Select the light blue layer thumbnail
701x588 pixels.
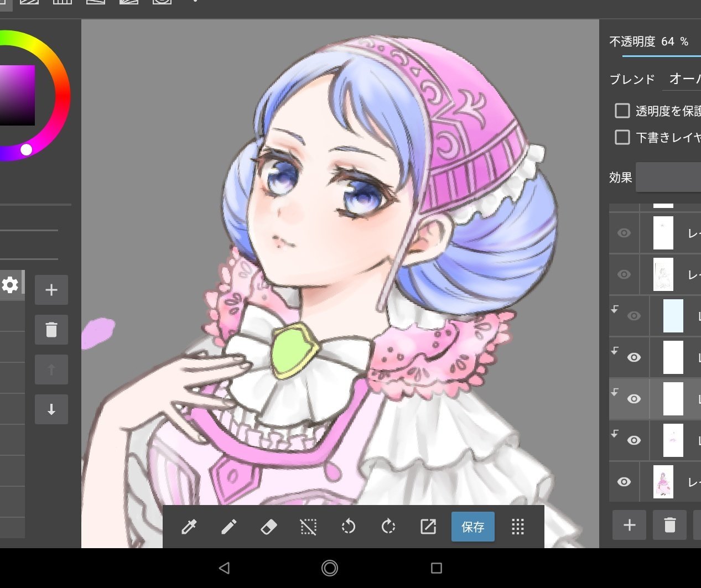[x=673, y=316]
